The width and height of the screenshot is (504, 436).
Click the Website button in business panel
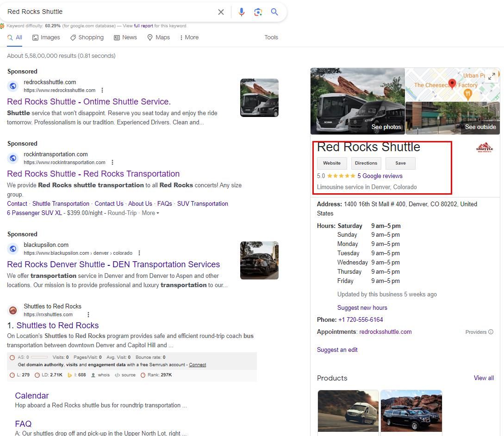click(331, 163)
